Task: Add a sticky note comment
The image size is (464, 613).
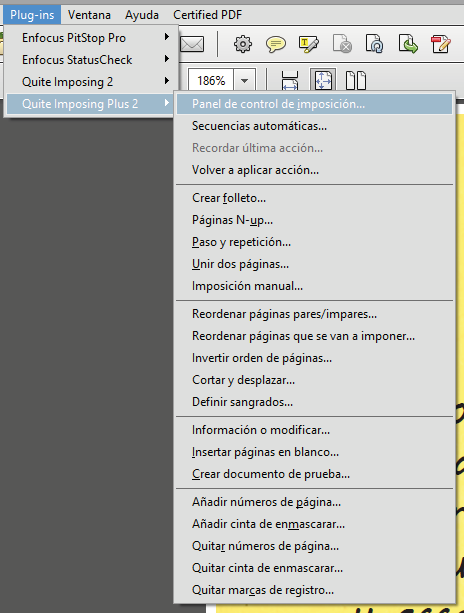Action: (276, 44)
